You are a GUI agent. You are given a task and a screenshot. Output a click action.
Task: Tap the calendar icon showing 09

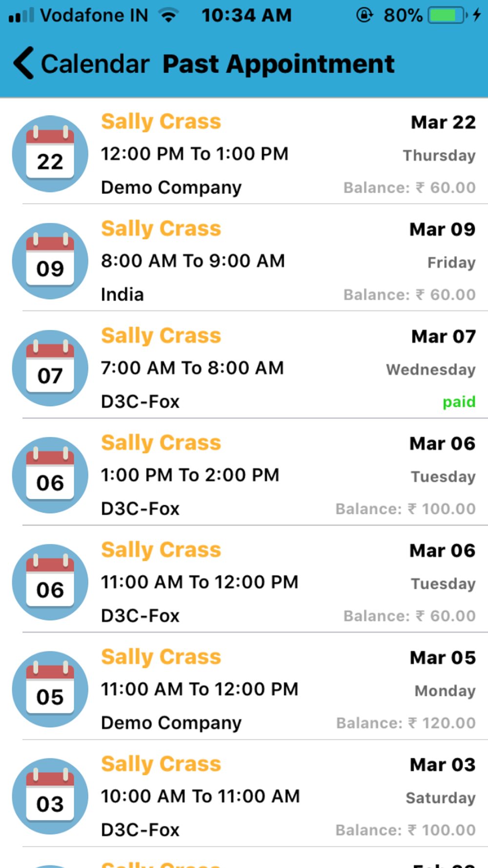[50, 261]
